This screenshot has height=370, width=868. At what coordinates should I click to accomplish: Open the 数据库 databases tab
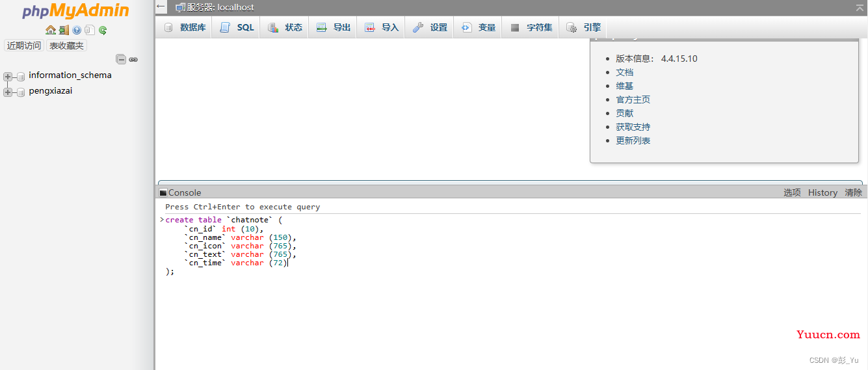[185, 27]
